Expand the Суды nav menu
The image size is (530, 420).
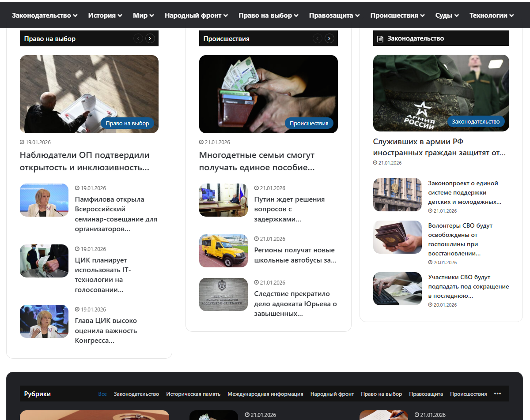click(x=447, y=15)
